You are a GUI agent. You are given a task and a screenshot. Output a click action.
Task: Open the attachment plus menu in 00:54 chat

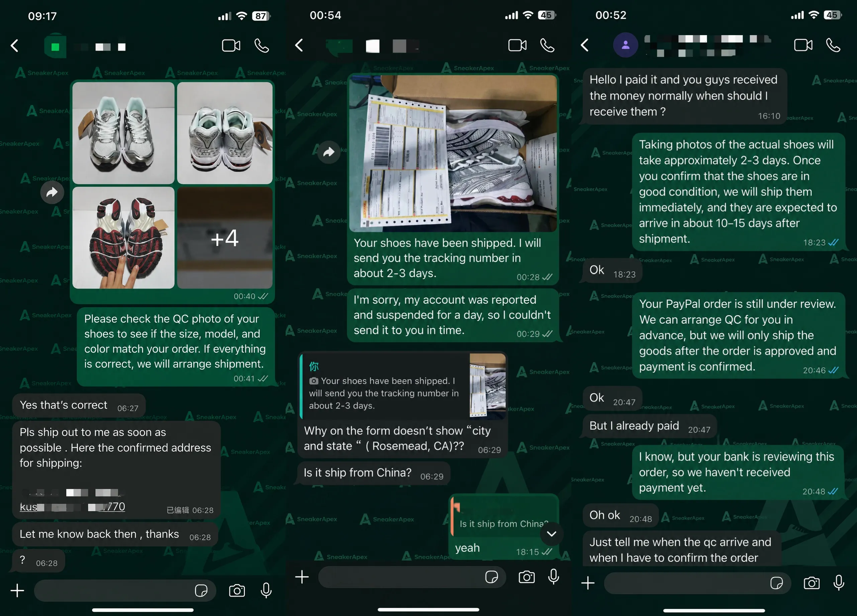pyautogui.click(x=302, y=577)
